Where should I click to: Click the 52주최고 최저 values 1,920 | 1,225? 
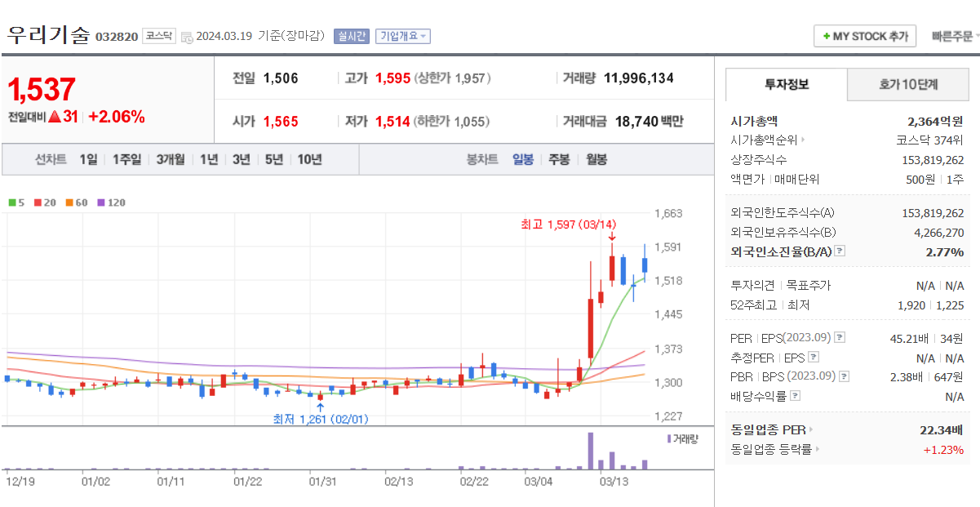[x=929, y=305]
